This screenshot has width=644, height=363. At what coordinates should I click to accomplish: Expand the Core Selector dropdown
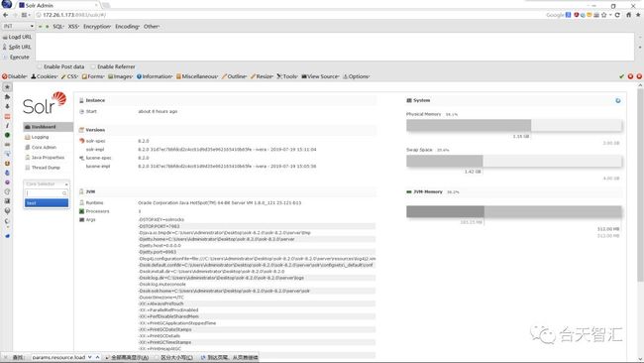[47, 184]
